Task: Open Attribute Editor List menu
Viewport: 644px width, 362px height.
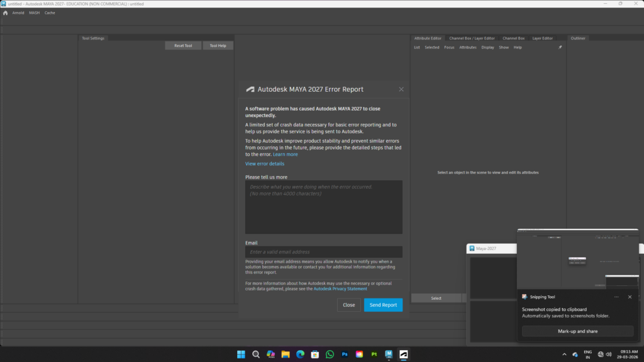Action: (417, 47)
